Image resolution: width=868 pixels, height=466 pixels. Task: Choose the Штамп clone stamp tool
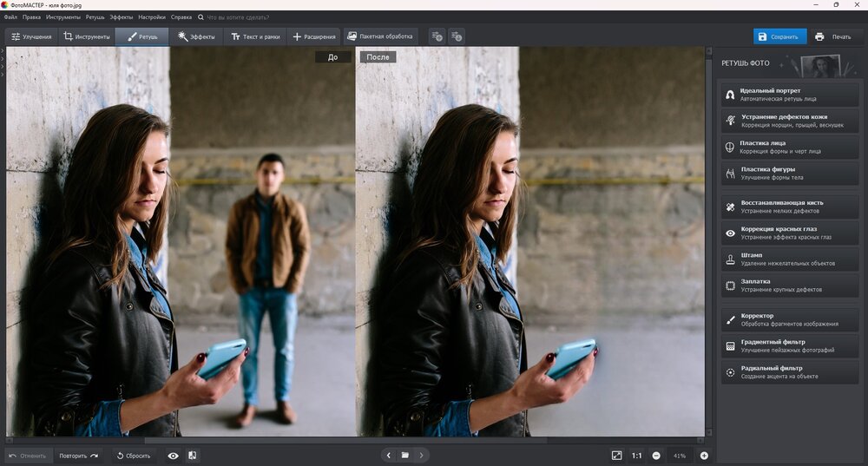(789, 259)
